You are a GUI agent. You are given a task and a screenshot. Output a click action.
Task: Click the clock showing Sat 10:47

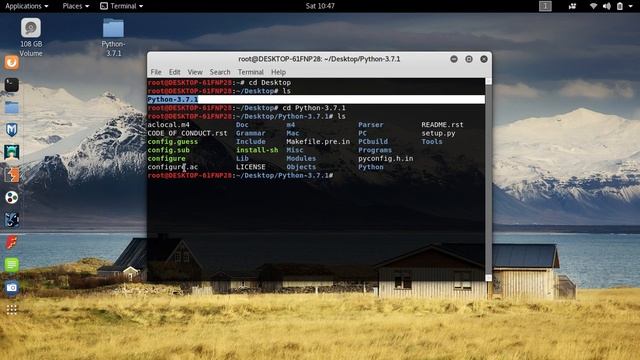(x=320, y=6)
